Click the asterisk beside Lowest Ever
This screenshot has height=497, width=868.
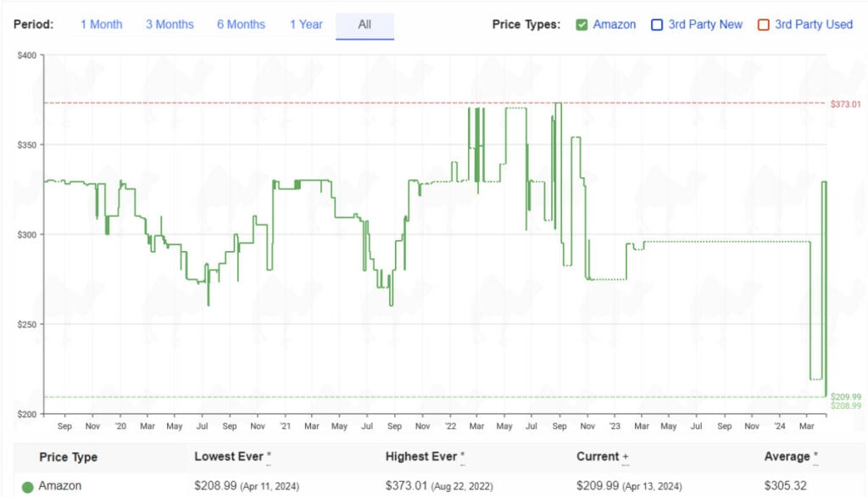(x=270, y=457)
